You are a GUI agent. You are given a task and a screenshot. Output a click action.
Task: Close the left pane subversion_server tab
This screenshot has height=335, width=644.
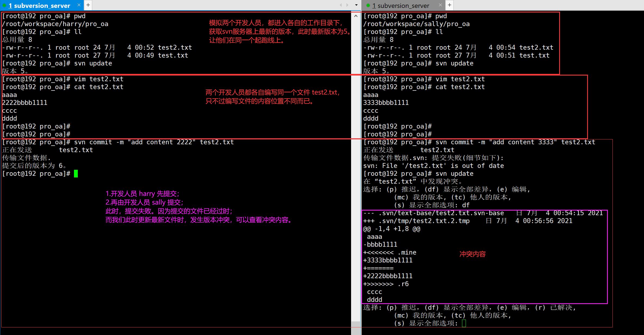coord(79,5)
